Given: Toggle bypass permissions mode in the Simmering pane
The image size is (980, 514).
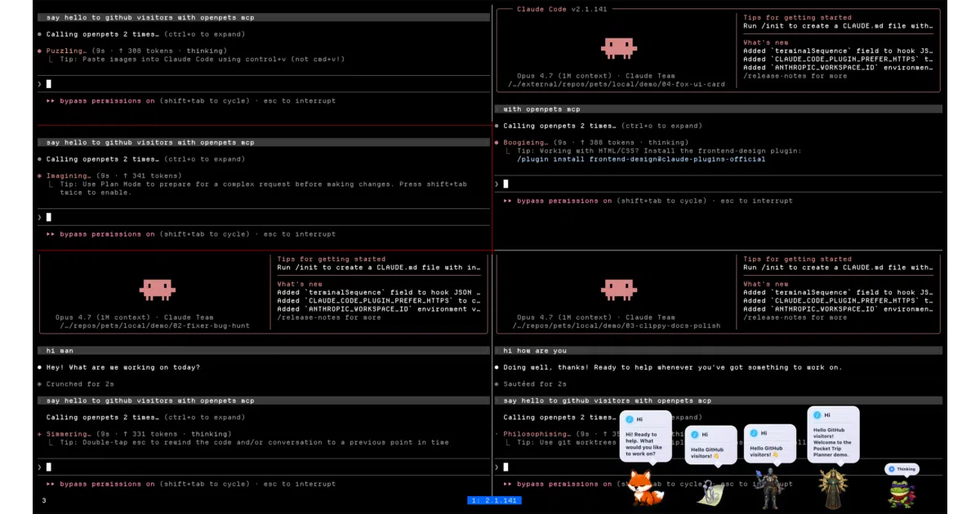Looking at the screenshot, I should pos(107,484).
